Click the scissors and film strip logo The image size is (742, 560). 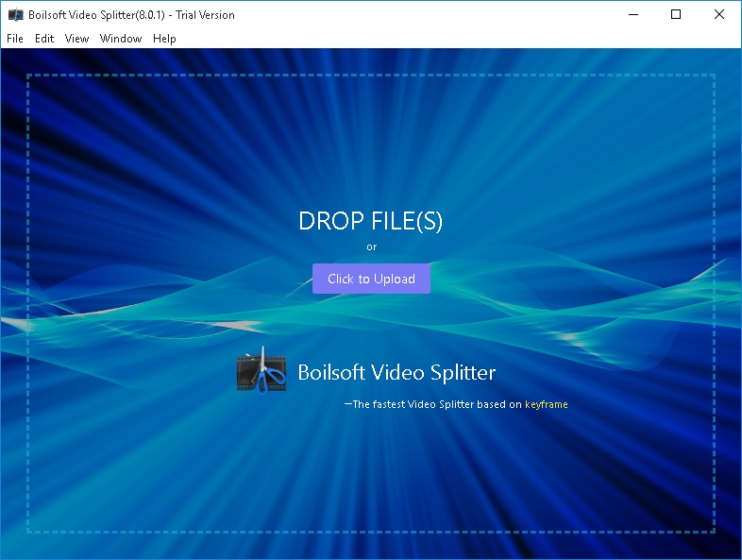(261, 370)
